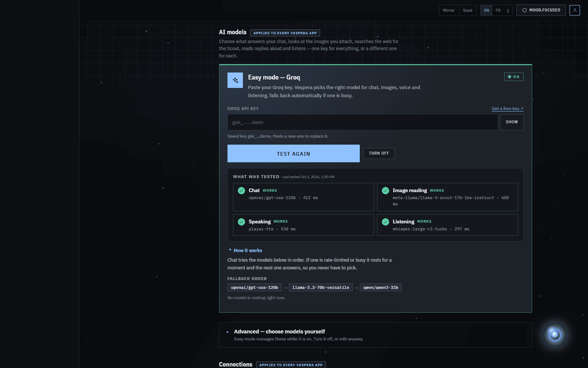The width and height of the screenshot is (588, 368).
Task: Turn off Easy mode
Action: (x=379, y=153)
